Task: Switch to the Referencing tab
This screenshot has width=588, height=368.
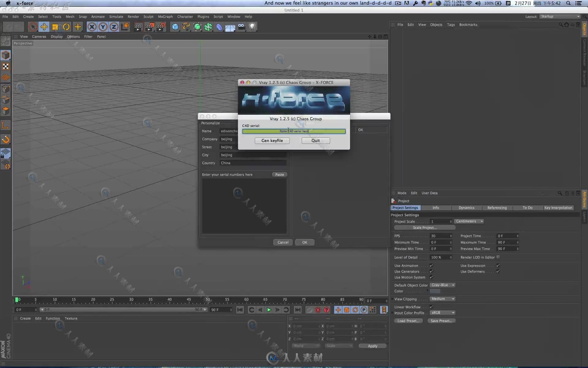Action: click(497, 208)
